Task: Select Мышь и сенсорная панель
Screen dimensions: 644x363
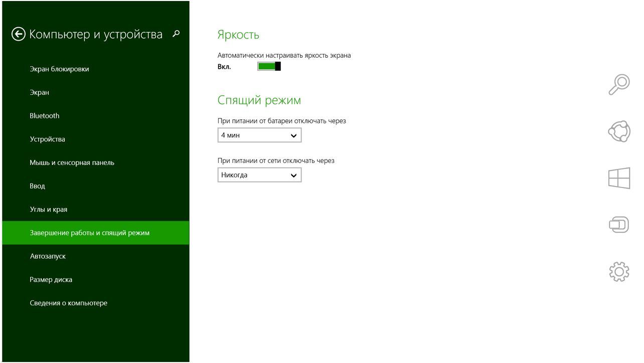Action: click(x=72, y=163)
